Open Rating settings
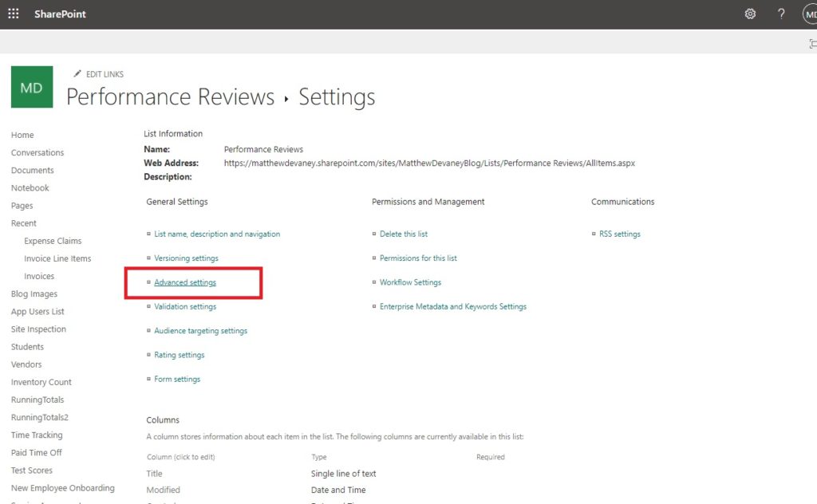Image resolution: width=817 pixels, height=504 pixels. pyautogui.click(x=180, y=355)
